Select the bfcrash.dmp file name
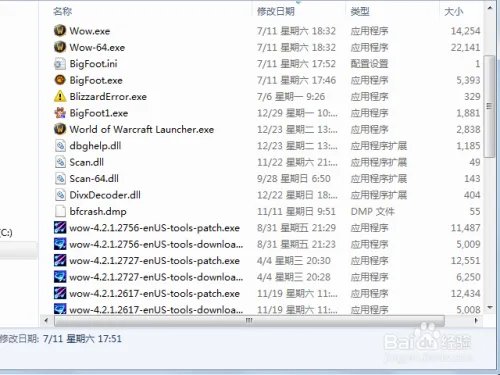 click(x=98, y=212)
